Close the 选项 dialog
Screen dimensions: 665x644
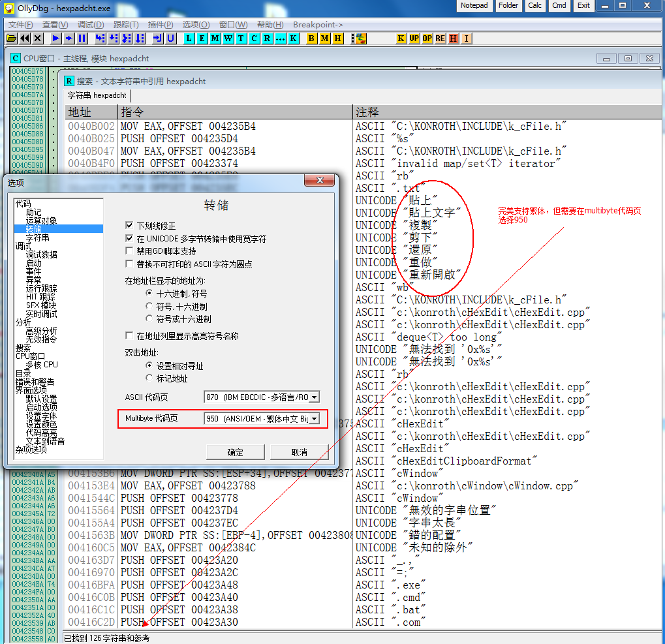tap(320, 180)
